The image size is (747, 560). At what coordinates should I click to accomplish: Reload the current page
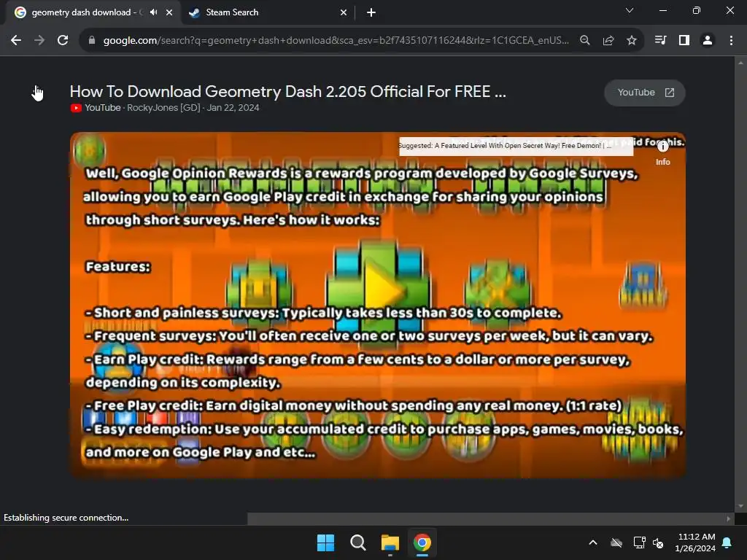click(63, 41)
